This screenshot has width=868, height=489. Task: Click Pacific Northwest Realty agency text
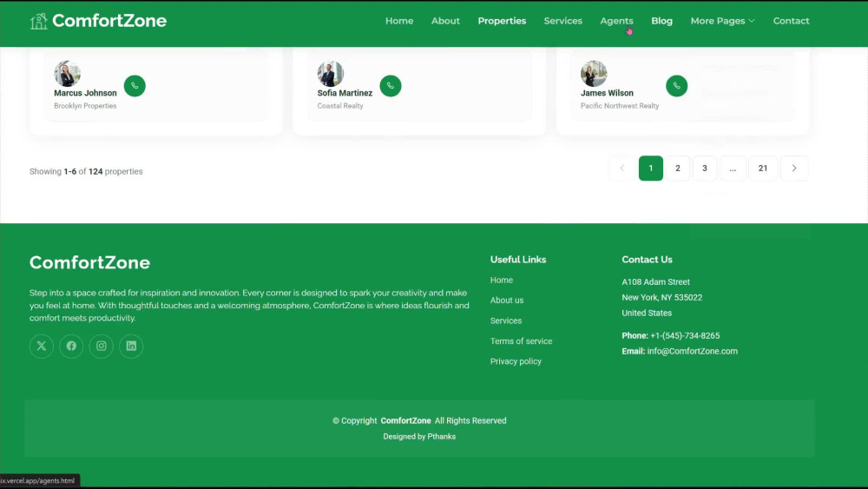pos(620,106)
